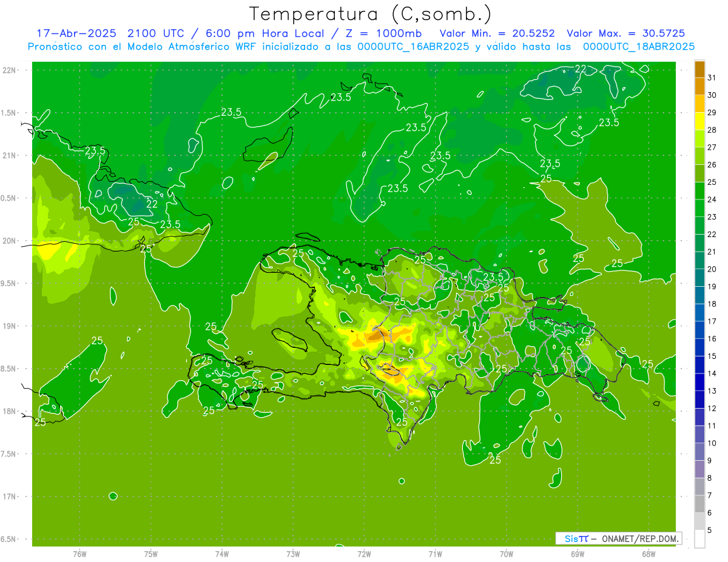The height and width of the screenshot is (562, 728).
Task: Click the '6.5N' latitude axis label
Action: point(8,539)
